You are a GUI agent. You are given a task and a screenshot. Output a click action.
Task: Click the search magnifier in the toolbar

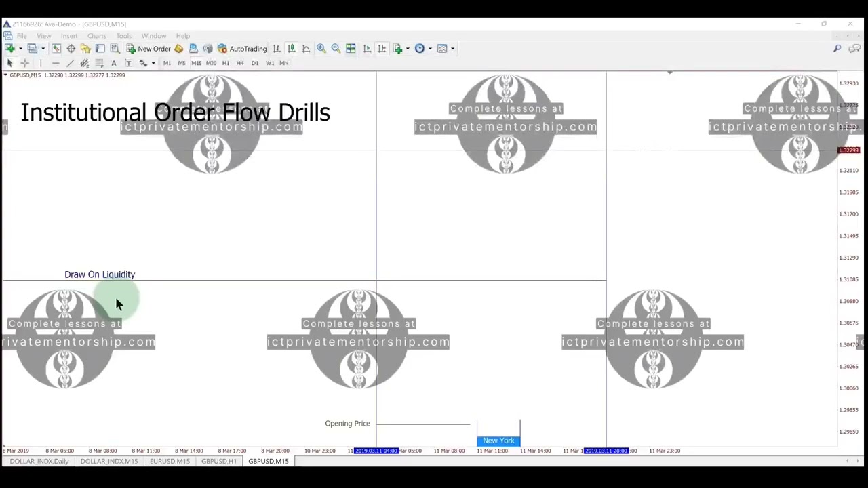[837, 49]
